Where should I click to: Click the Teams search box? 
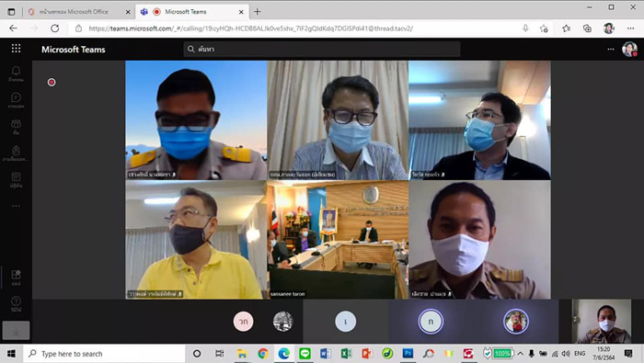(322, 50)
